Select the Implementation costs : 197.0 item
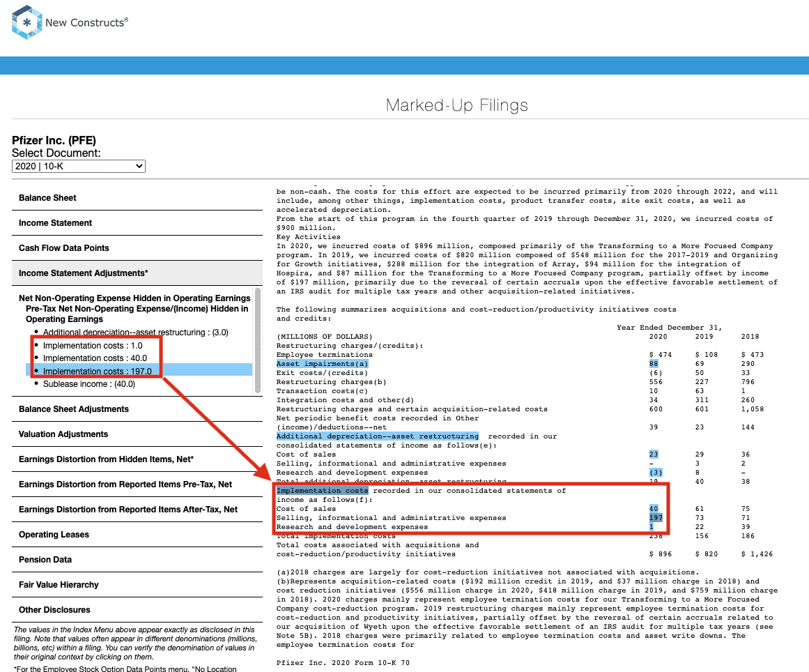809x672 pixels. (x=97, y=371)
